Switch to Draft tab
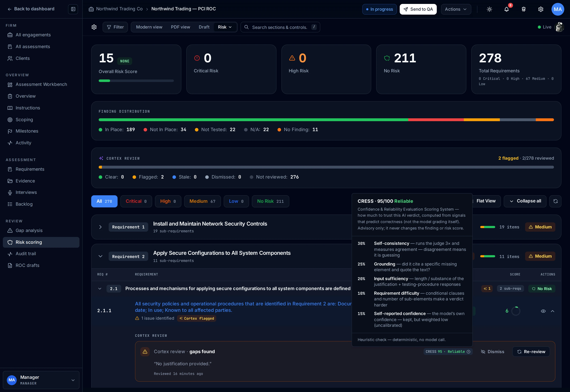The image size is (570, 392). 204,27
